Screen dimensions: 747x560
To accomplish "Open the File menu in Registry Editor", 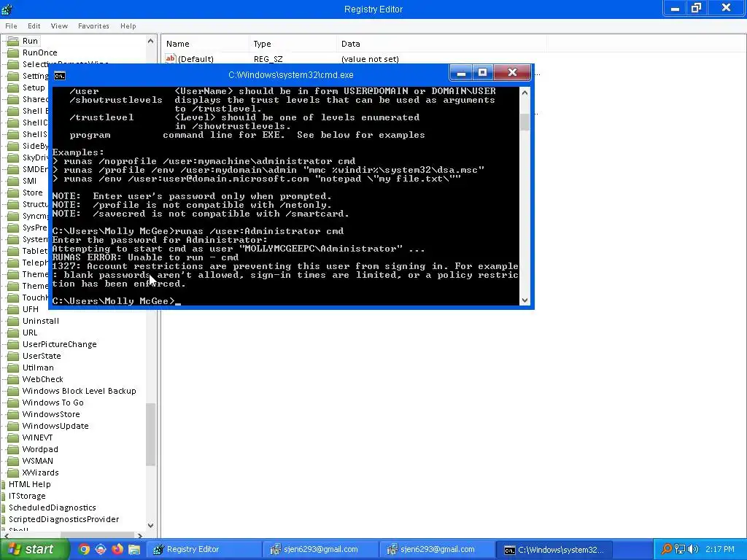I will pos(11,26).
